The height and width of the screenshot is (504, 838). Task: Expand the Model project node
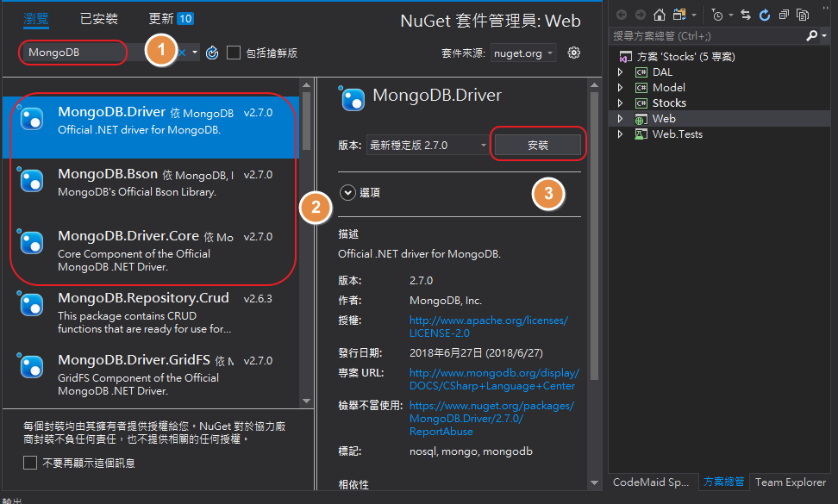point(620,88)
